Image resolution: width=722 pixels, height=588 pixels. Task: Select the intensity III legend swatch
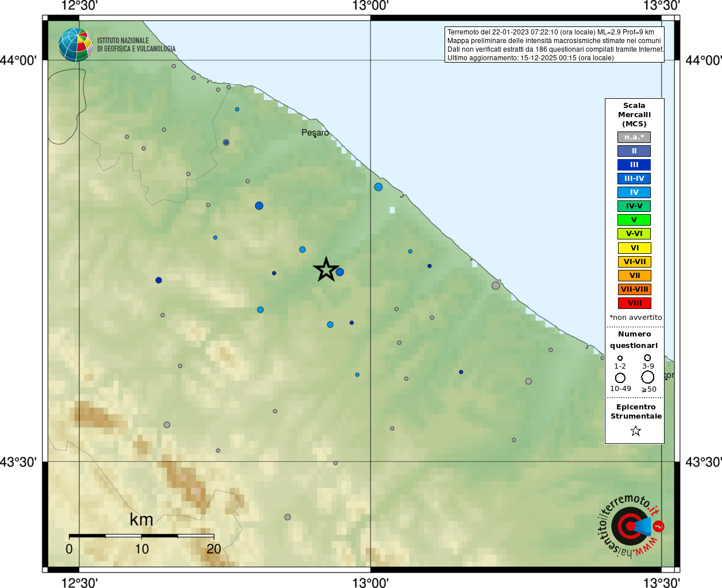pos(634,165)
